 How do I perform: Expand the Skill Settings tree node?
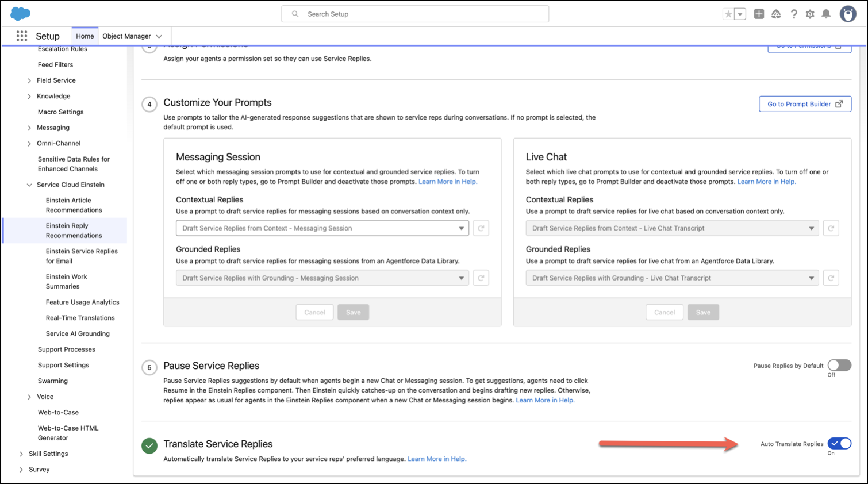point(21,454)
